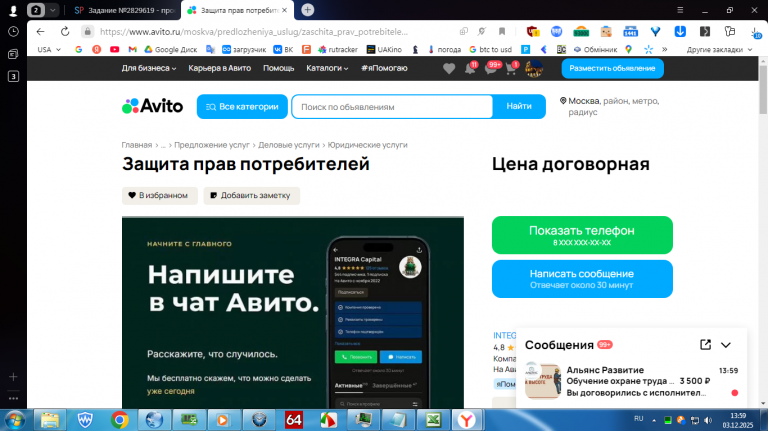This screenshot has height=431, width=768.
Task: Click Разместить объявление button
Action: (612, 69)
